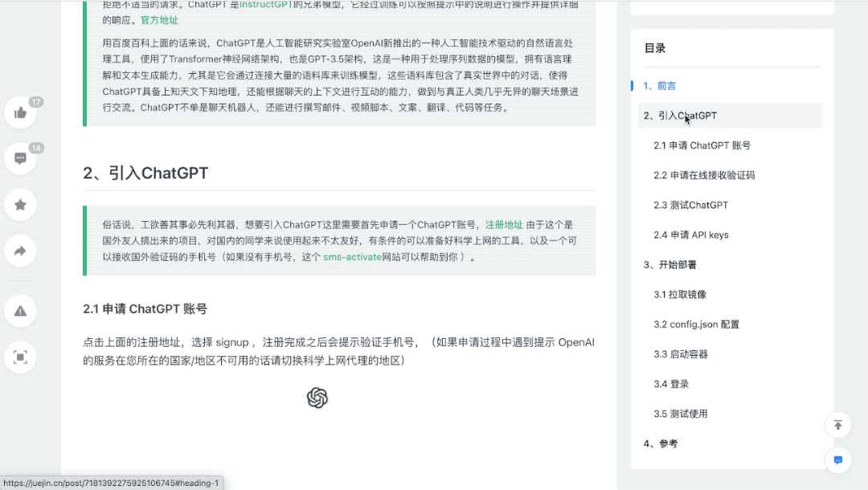This screenshot has height=490, width=868.
Task: Click back-to-top arrow button
Action: pyautogui.click(x=838, y=425)
